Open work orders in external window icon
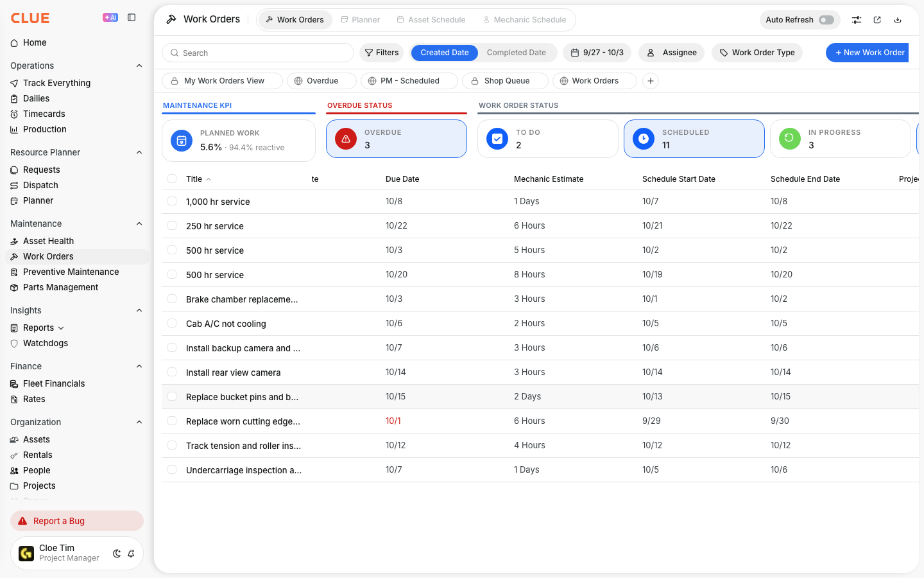 click(877, 20)
